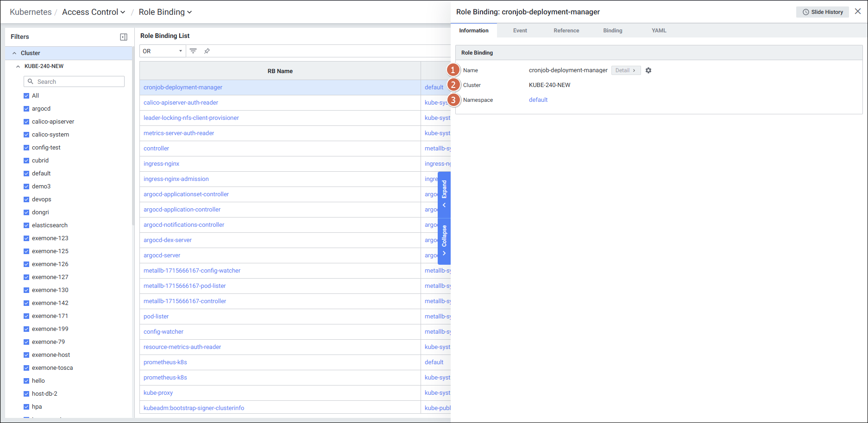Collapse the Cluster filter section

[14, 53]
